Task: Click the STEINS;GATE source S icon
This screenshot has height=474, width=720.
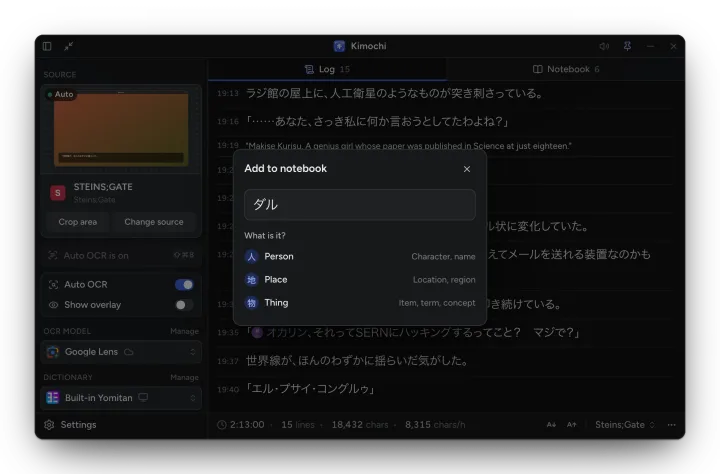Action: 58,193
